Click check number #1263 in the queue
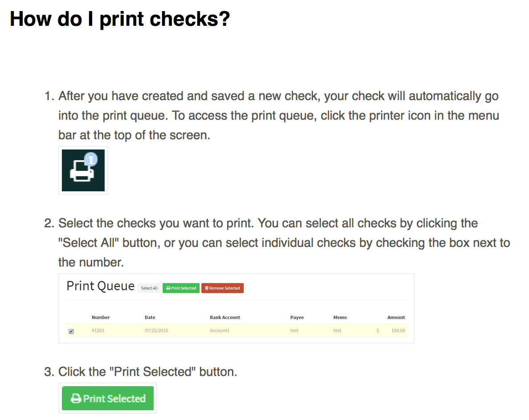 click(x=98, y=331)
